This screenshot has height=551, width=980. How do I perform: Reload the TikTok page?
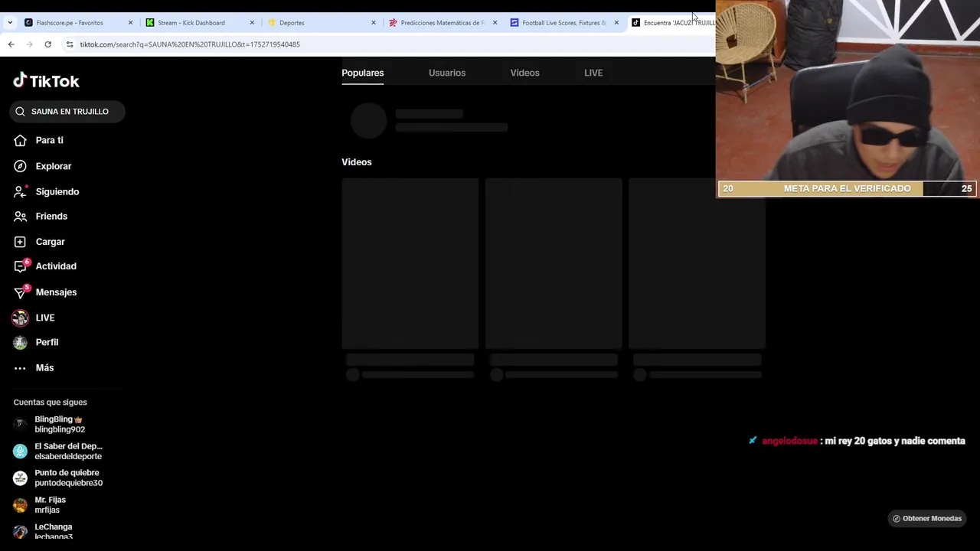[x=47, y=44]
